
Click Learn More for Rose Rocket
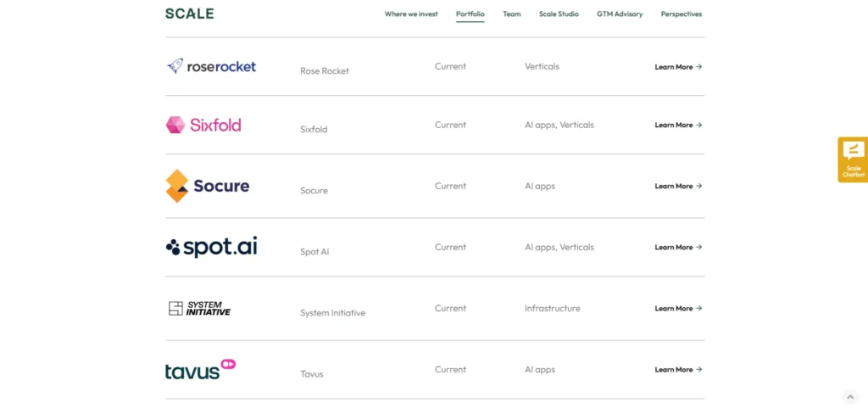678,67
